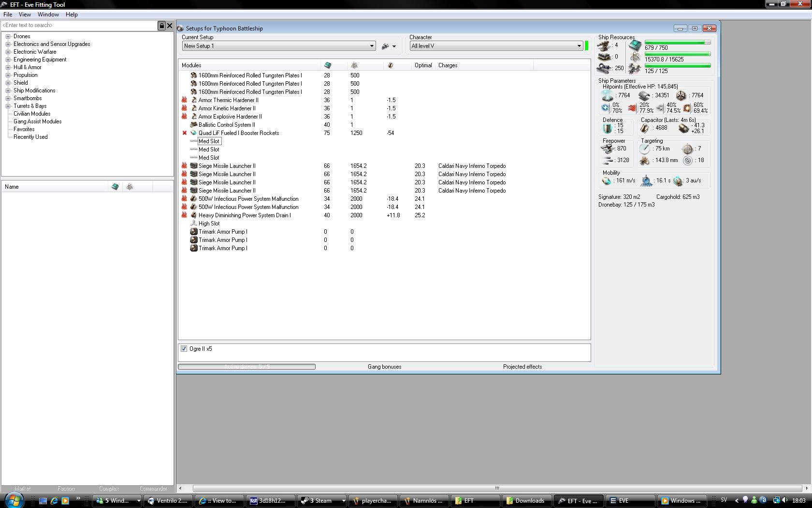Expand the Hull & Armor category
This screenshot has height=508, width=812.
(x=8, y=67)
